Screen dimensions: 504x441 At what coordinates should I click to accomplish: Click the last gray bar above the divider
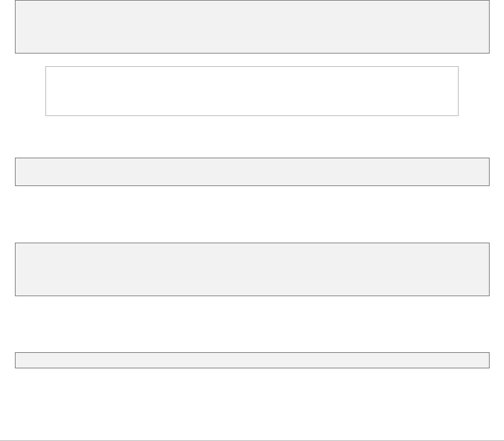(x=252, y=360)
